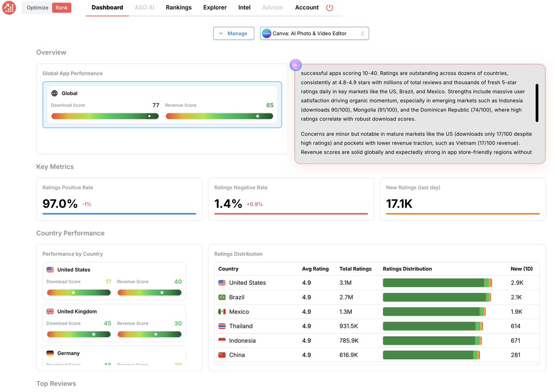Open the Canva: AI Photo & Video Editor selector
The height and width of the screenshot is (392, 554).
[x=314, y=33]
